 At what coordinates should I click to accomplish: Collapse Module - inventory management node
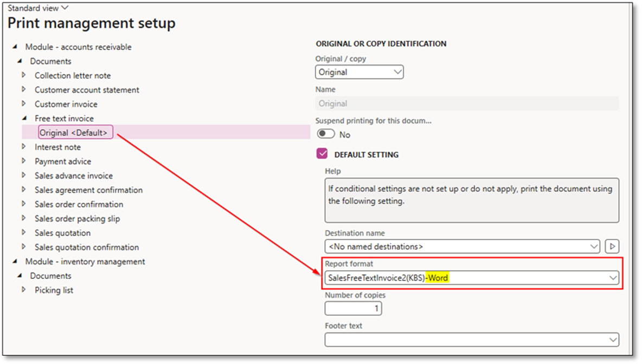[x=14, y=261]
